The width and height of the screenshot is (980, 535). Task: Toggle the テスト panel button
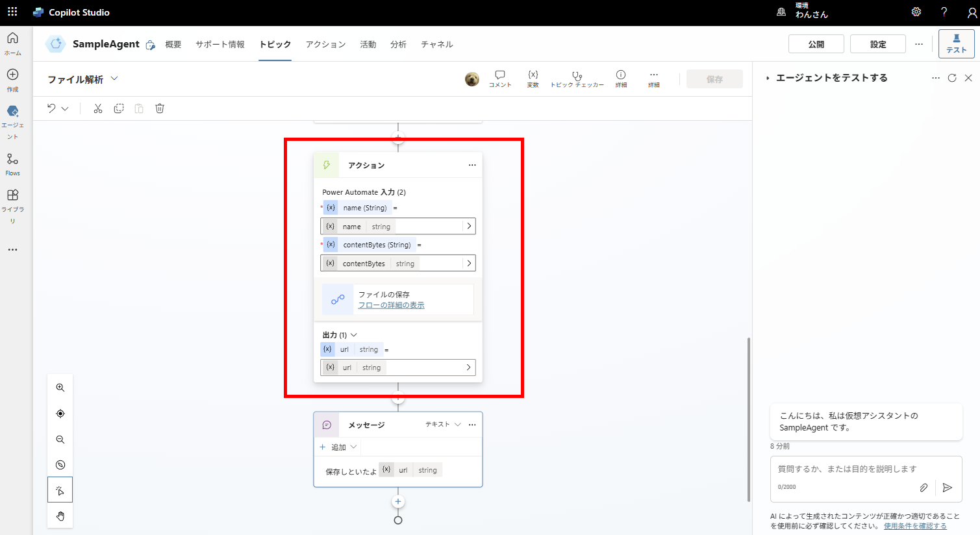point(956,44)
